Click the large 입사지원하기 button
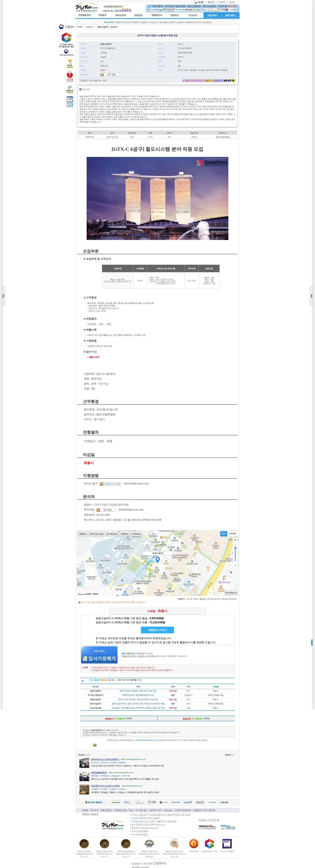This screenshot has height=868, width=315. click(x=99, y=655)
